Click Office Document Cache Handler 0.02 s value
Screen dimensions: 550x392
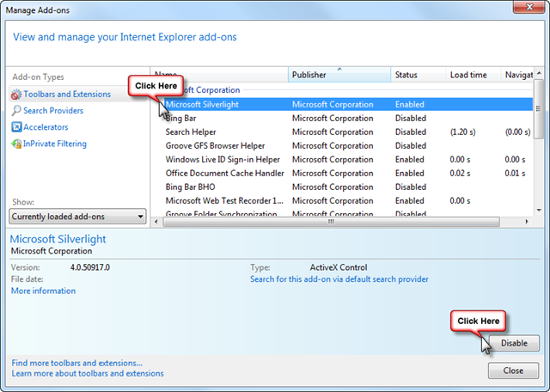click(x=460, y=173)
